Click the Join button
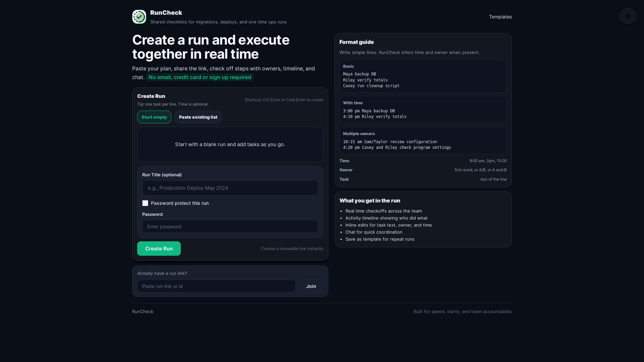This screenshot has height=362, width=644. pos(311,286)
